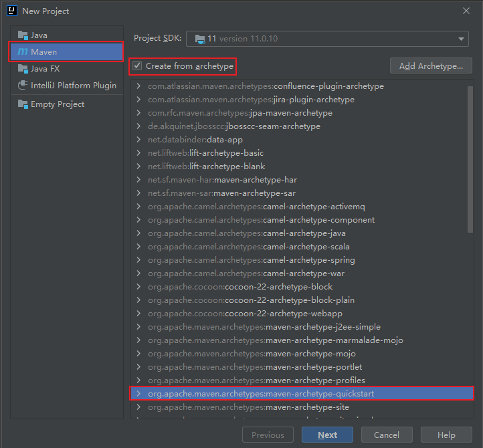Screen dimensions: 483x448
Task: Select maven-archetype-mojo row
Action: click(302, 354)
